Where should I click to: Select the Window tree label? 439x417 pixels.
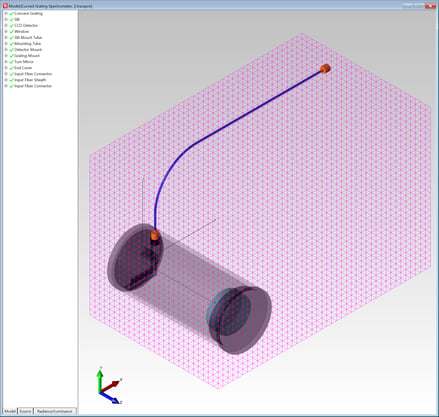21,31
